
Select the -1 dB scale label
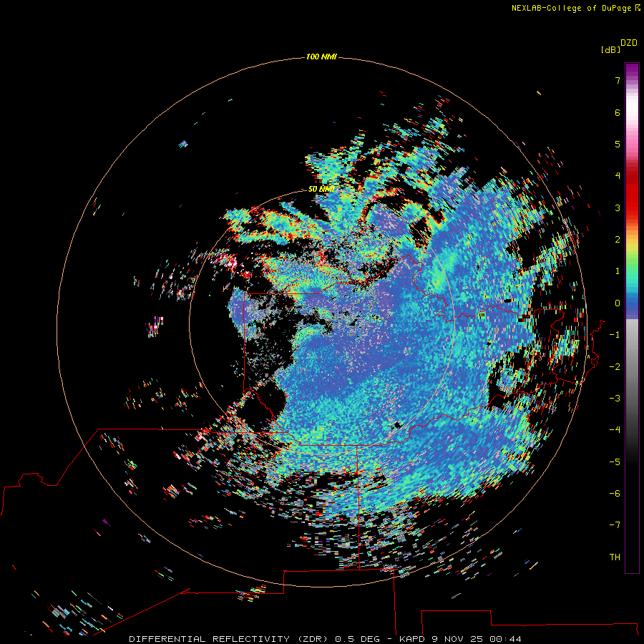click(x=615, y=335)
